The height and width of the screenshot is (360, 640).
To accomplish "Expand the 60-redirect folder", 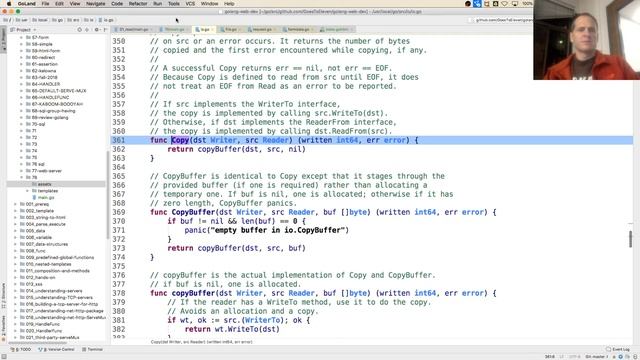I will (x=22, y=57).
